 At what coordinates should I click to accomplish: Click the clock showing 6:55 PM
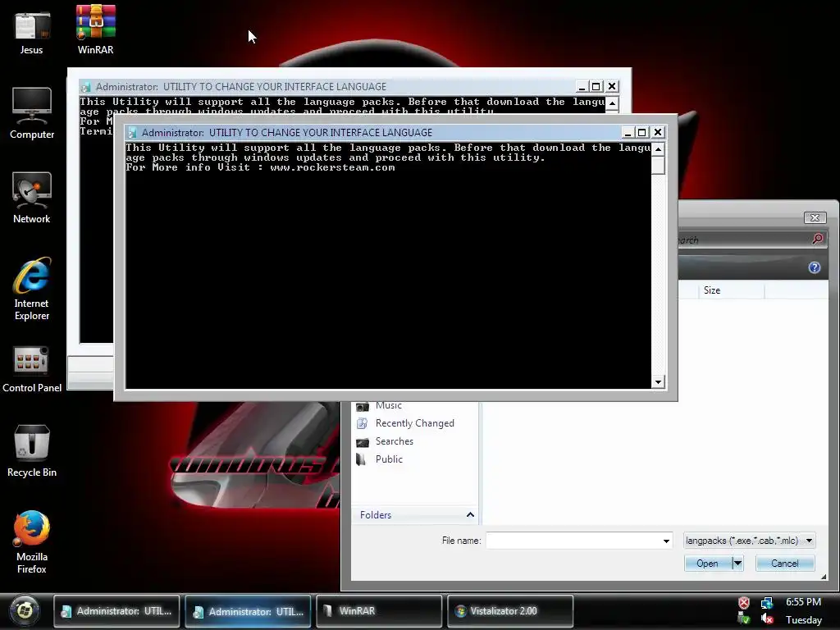pyautogui.click(x=803, y=602)
